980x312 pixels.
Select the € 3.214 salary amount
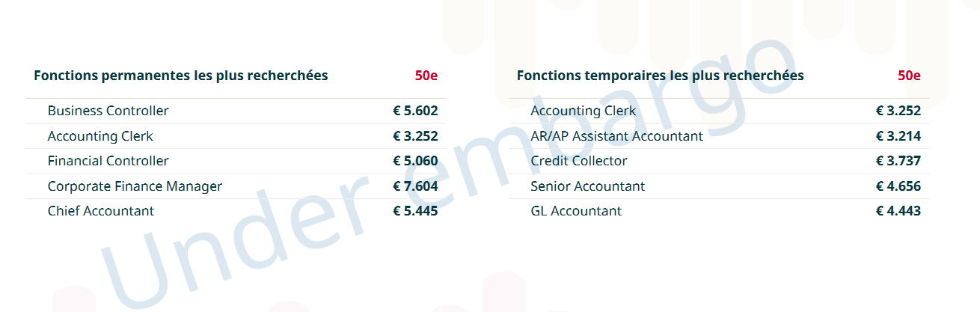898,136
